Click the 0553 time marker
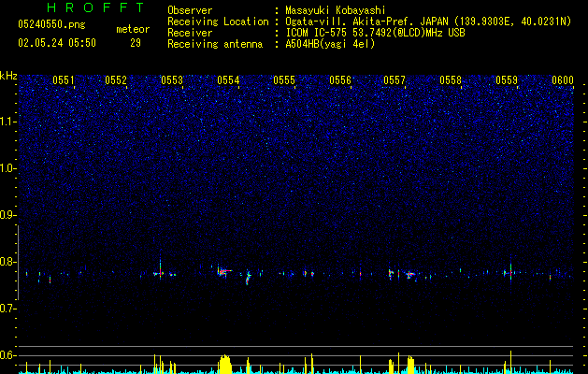 click(x=172, y=80)
